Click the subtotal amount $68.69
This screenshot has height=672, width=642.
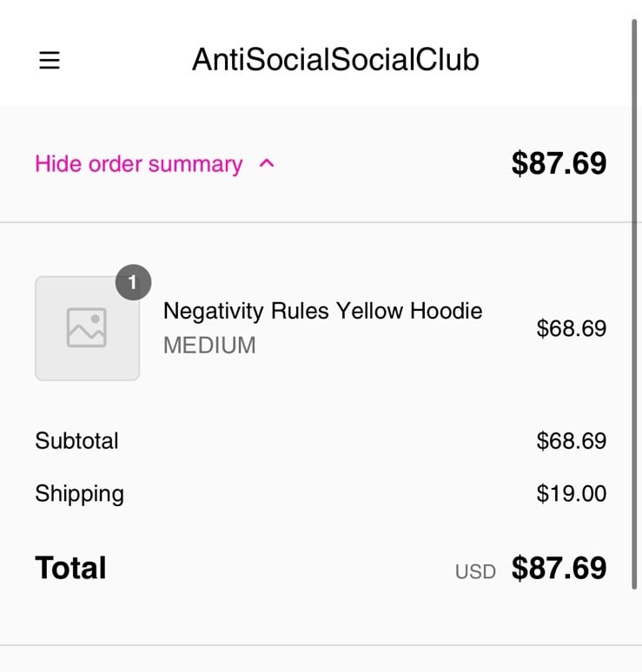[x=572, y=441]
